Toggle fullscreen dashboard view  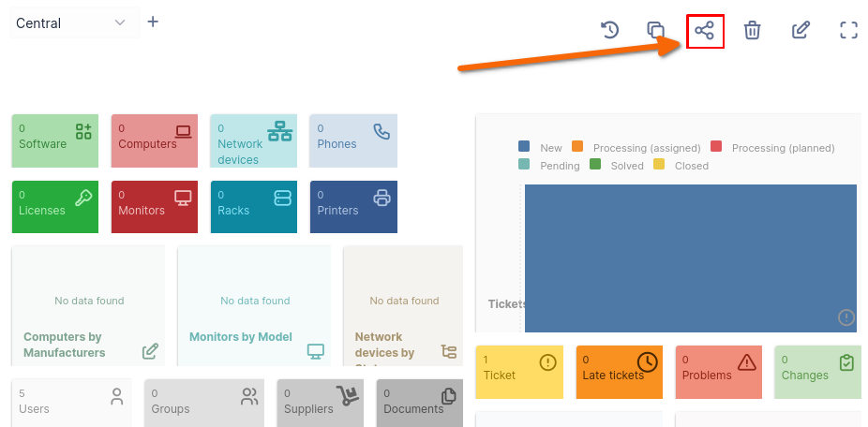tap(848, 30)
